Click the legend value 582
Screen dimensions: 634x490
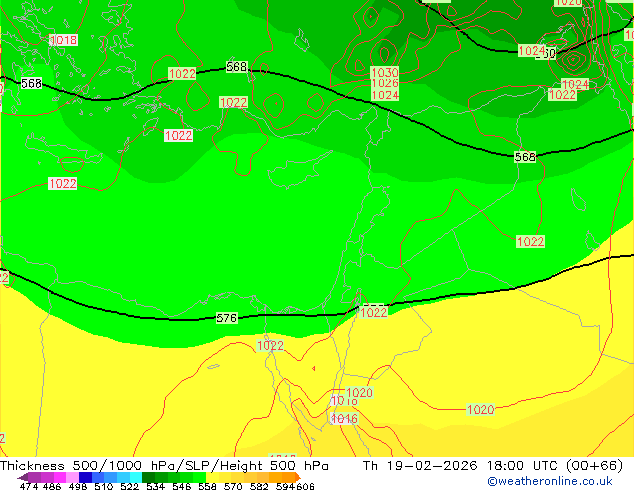point(259,486)
